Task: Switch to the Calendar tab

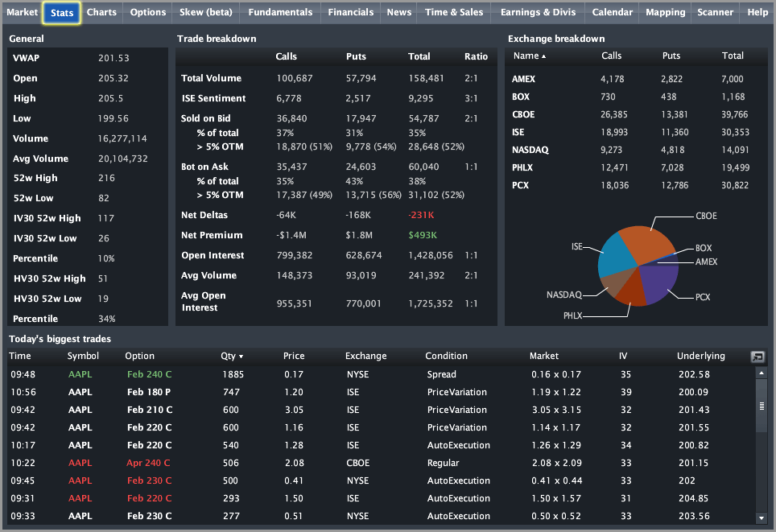Action: click(613, 12)
